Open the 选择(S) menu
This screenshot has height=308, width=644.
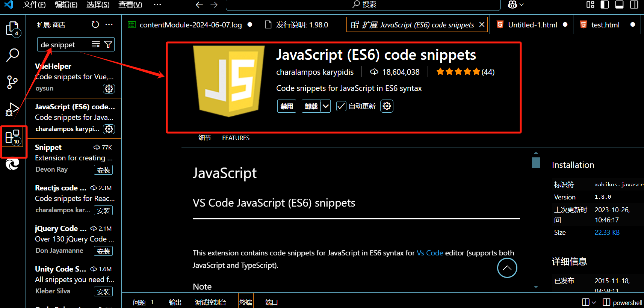point(98,5)
